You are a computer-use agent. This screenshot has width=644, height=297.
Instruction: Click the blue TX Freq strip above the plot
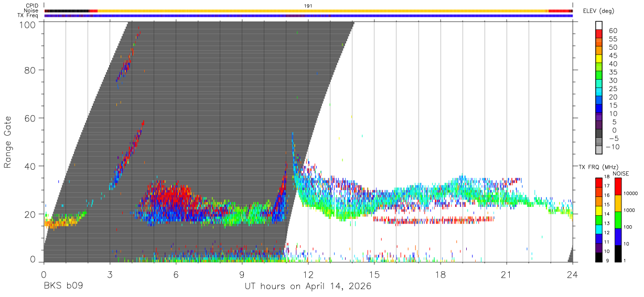[x=308, y=16]
